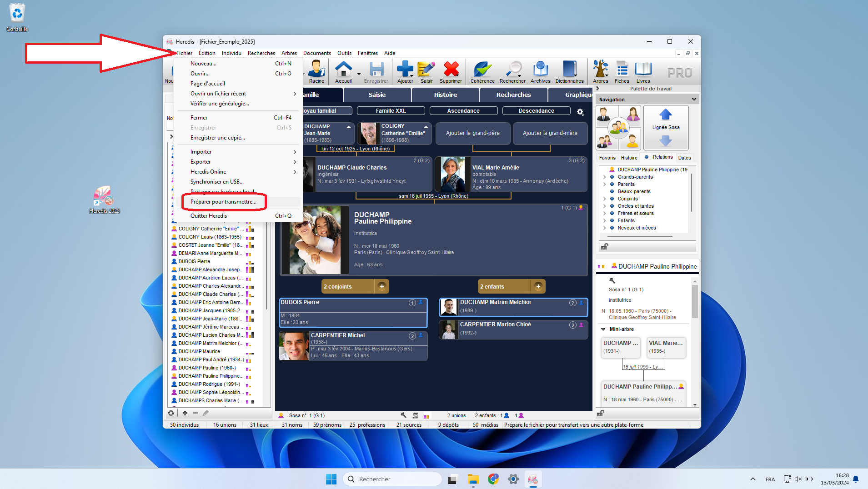Collapse the Navigation panel chevron

(x=694, y=100)
